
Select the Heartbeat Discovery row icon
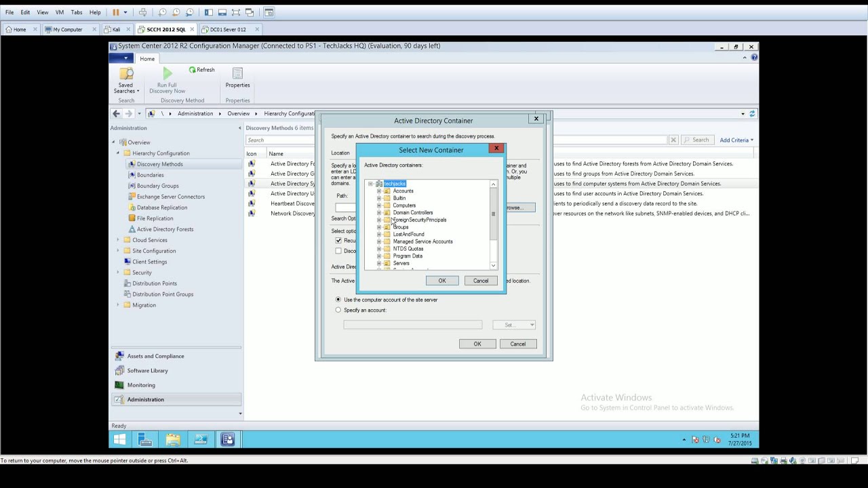tap(252, 203)
